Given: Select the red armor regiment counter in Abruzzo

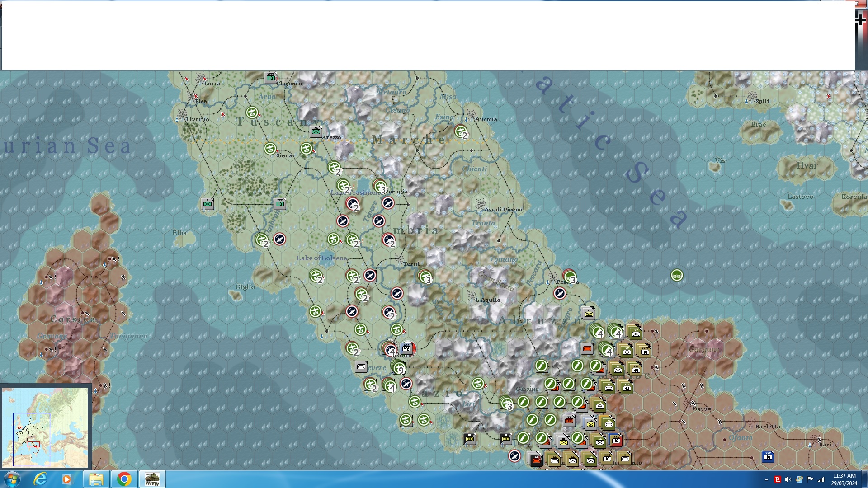Looking at the screenshot, I should point(587,348).
